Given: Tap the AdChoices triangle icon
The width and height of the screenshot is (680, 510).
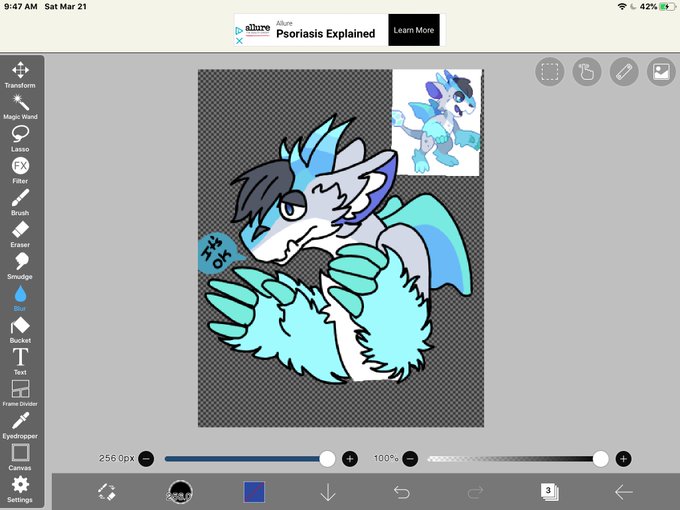Looking at the screenshot, I should tap(239, 30).
